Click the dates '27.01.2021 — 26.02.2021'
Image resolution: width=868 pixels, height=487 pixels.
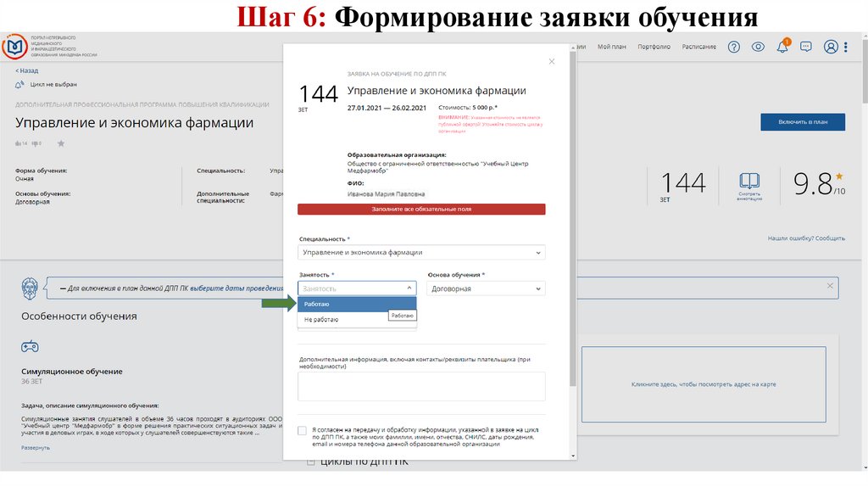[387, 108]
